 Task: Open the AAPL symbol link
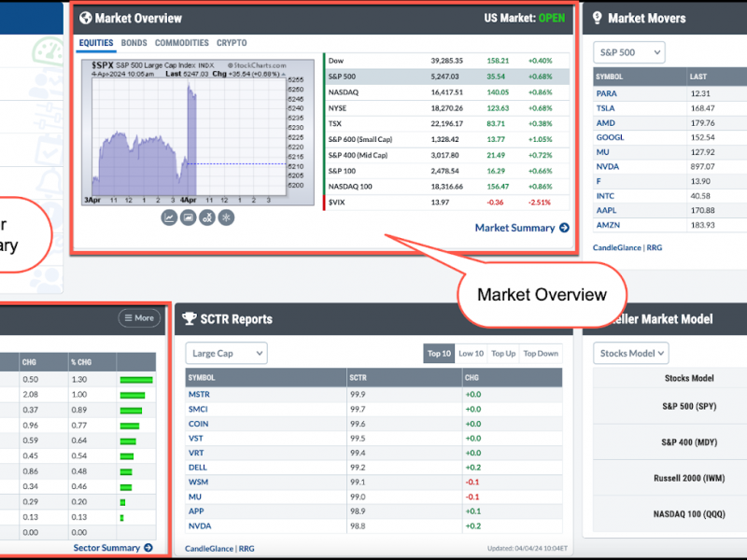click(x=606, y=211)
